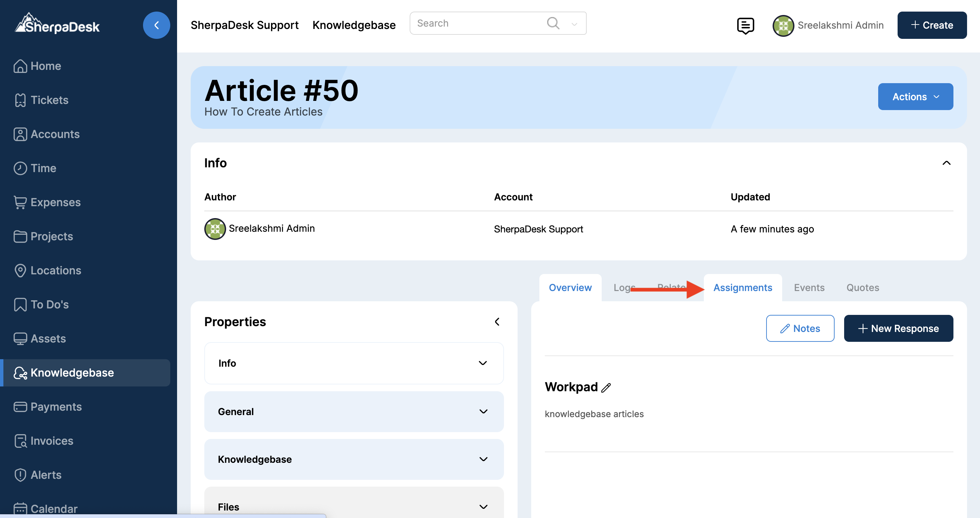Screen dimensions: 980x518
Task: Click the Workpad edit pencil icon
Action: click(x=606, y=387)
